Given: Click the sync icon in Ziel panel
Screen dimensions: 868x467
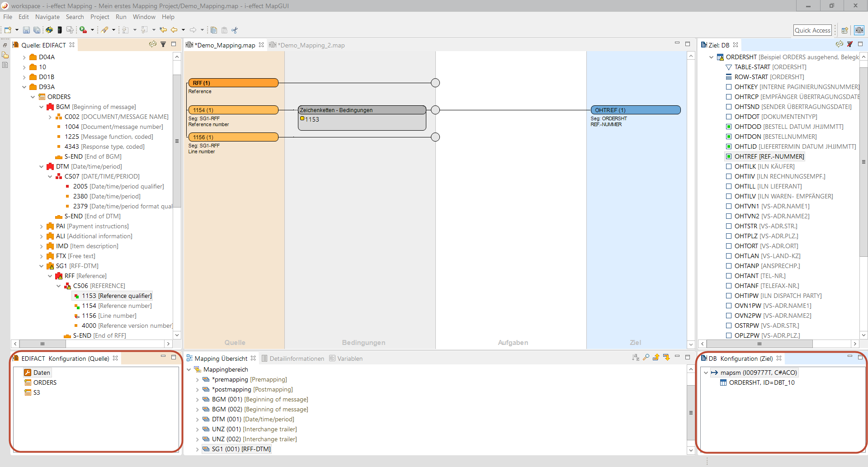Looking at the screenshot, I should tap(839, 44).
